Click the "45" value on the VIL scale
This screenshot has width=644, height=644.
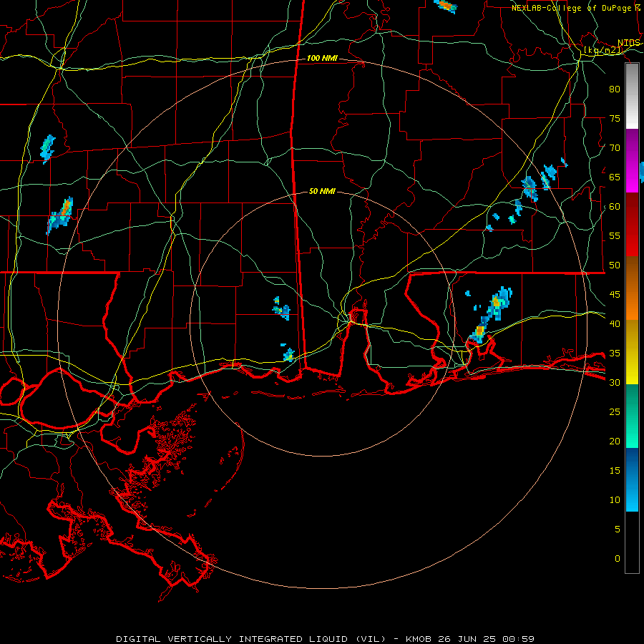(615, 295)
